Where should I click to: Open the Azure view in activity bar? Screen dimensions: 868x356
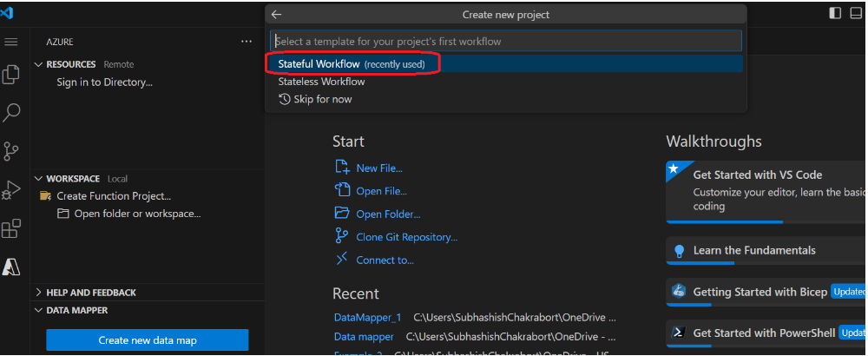point(11,267)
